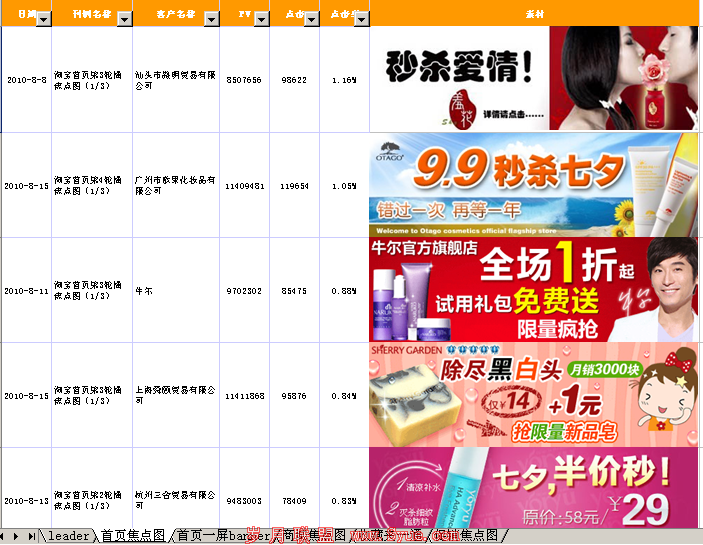Open the PV column filter dropdown
This screenshot has height=545, width=703.
[x=262, y=19]
